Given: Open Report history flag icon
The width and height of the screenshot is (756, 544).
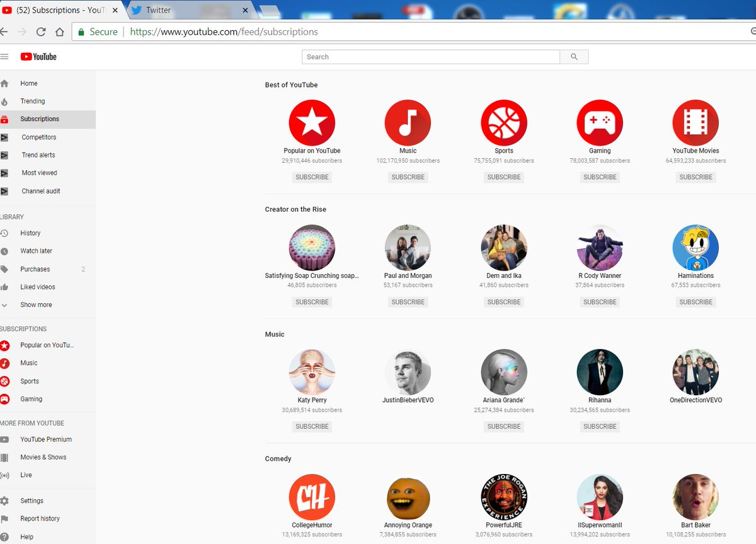Looking at the screenshot, I should click(4, 519).
